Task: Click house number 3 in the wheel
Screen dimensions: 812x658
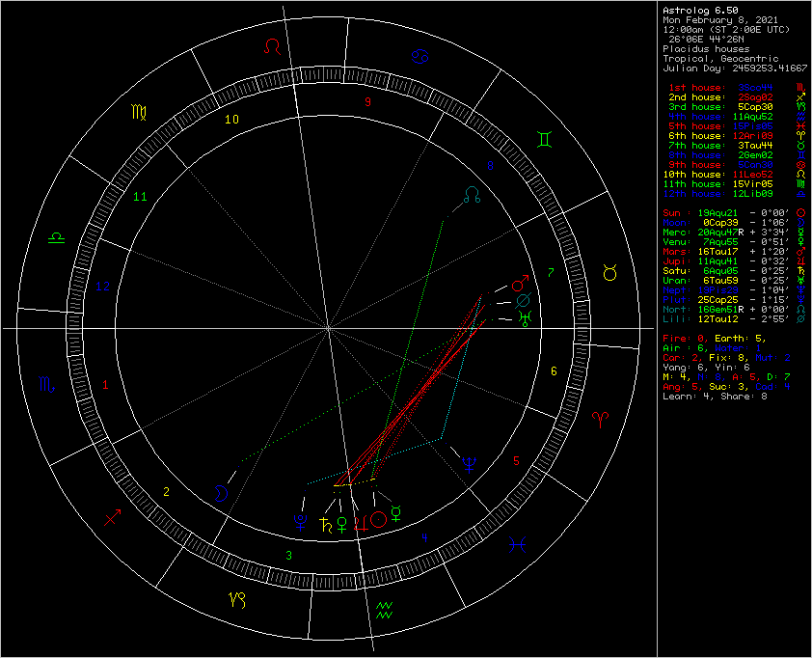Action: [x=289, y=556]
